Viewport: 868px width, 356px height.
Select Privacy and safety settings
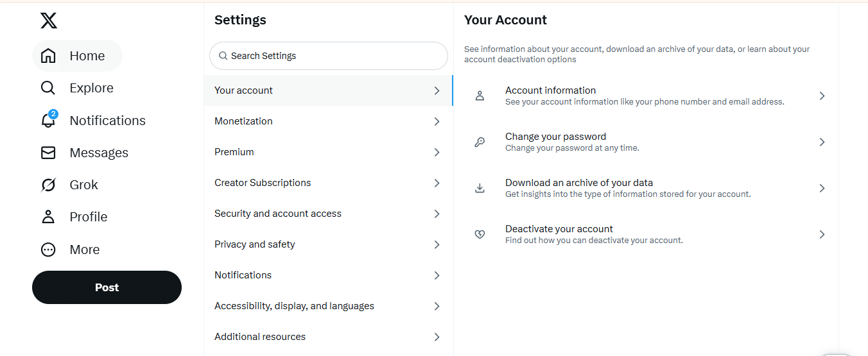tap(255, 244)
